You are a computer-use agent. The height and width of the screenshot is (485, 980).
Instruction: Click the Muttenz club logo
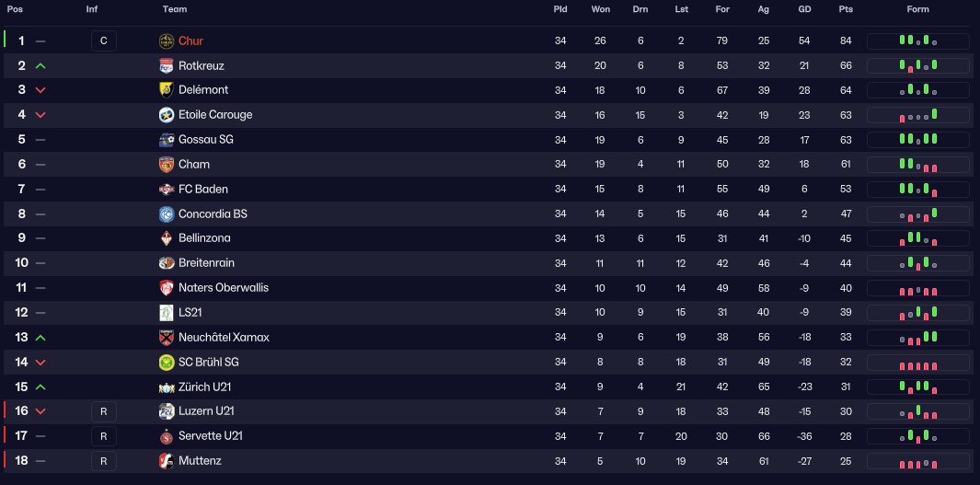[167, 461]
